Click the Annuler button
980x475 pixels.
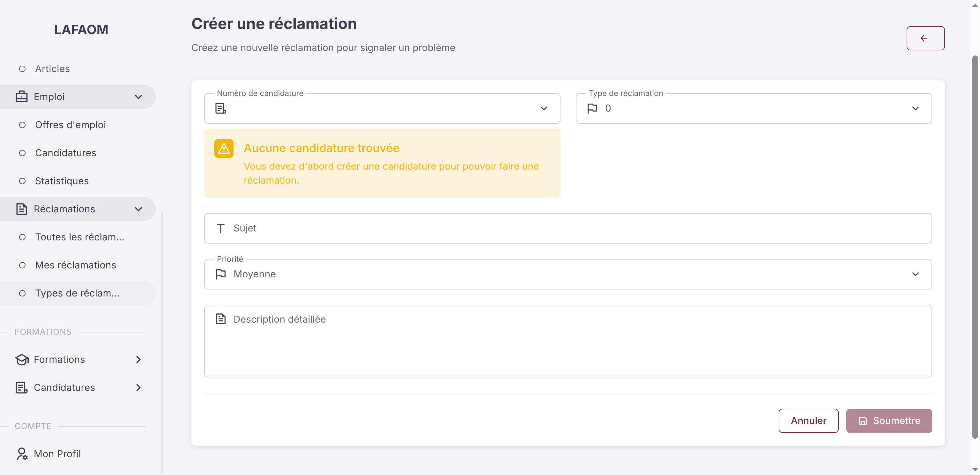coord(808,420)
